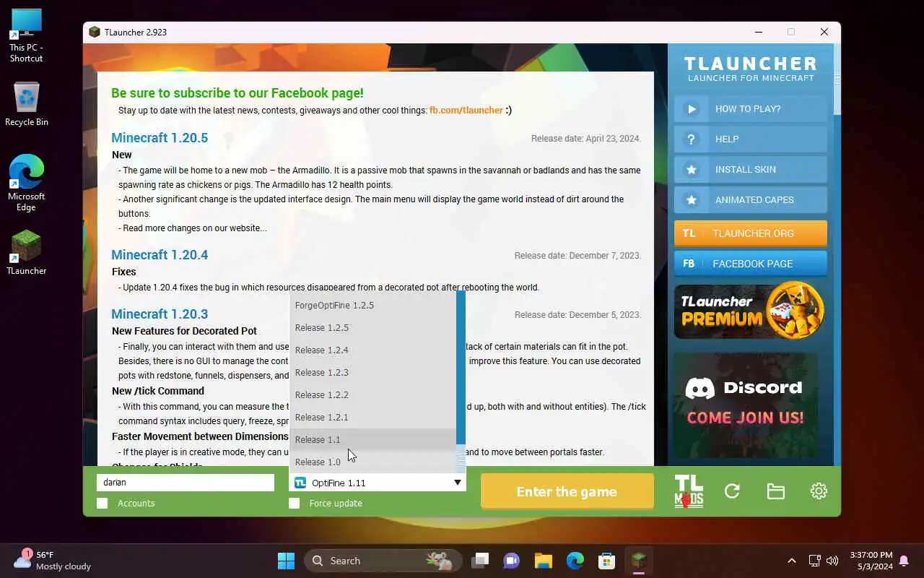924x578 pixels.
Task: Open the Teams chat taskbar icon
Action: pos(512,561)
